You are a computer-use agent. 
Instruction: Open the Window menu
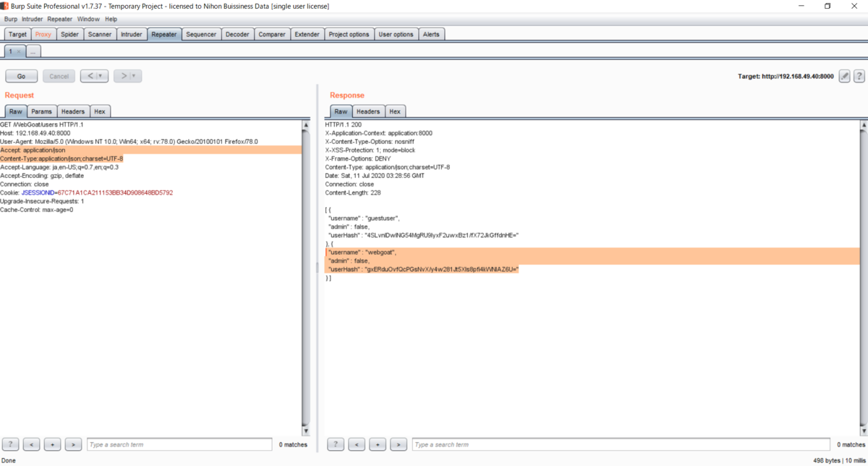coord(89,19)
